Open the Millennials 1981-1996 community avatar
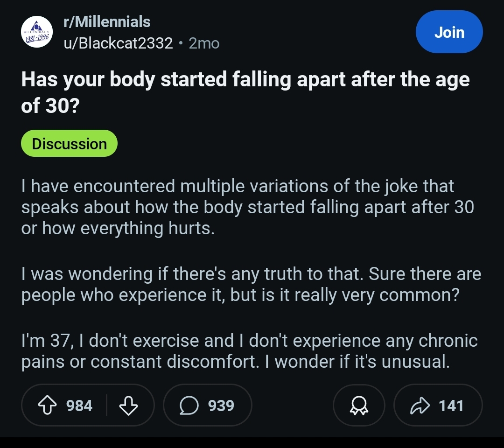 tap(37, 32)
